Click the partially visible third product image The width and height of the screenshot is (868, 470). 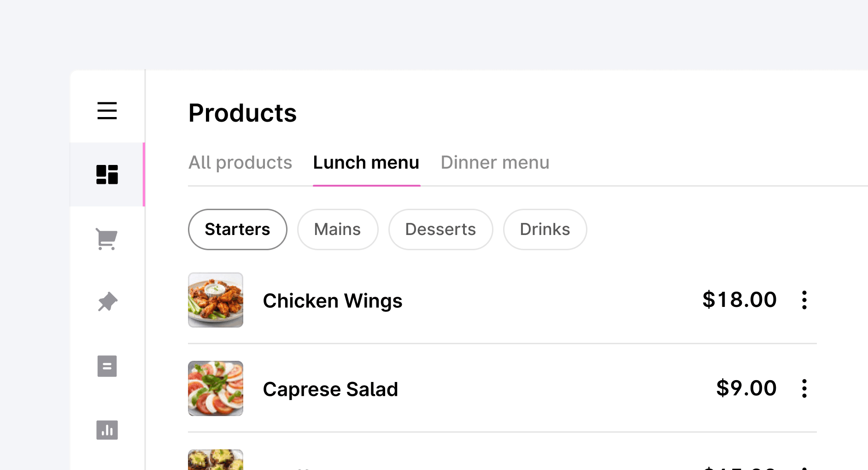click(x=215, y=461)
